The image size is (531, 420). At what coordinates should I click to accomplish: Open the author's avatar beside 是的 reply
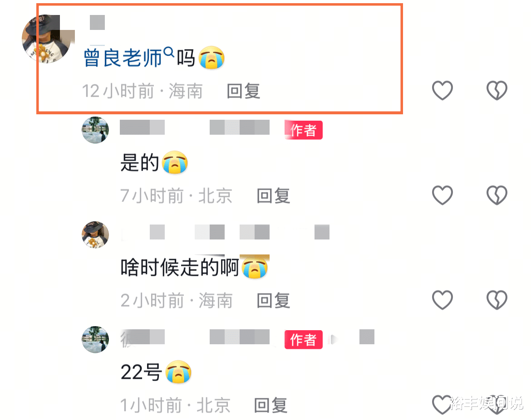click(95, 130)
